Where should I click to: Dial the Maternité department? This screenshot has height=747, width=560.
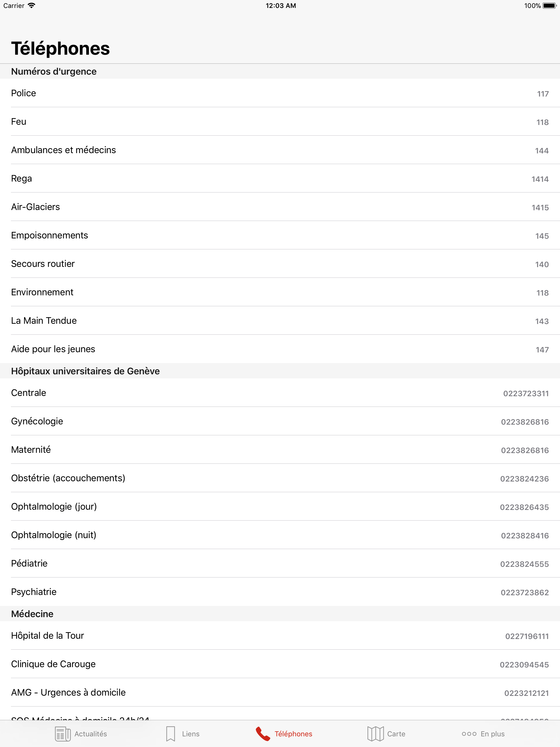click(280, 450)
